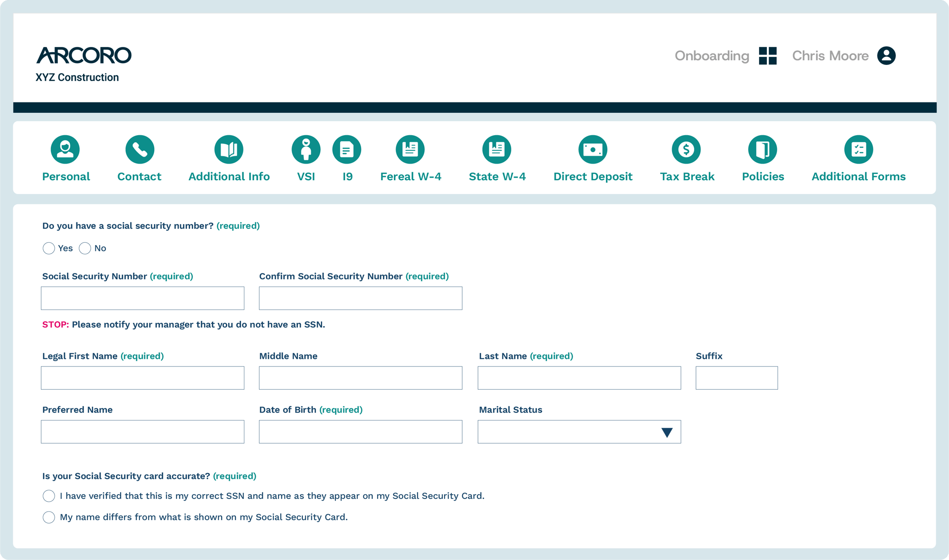
Task: Go to the Direct Deposit tab label
Action: 593,176
